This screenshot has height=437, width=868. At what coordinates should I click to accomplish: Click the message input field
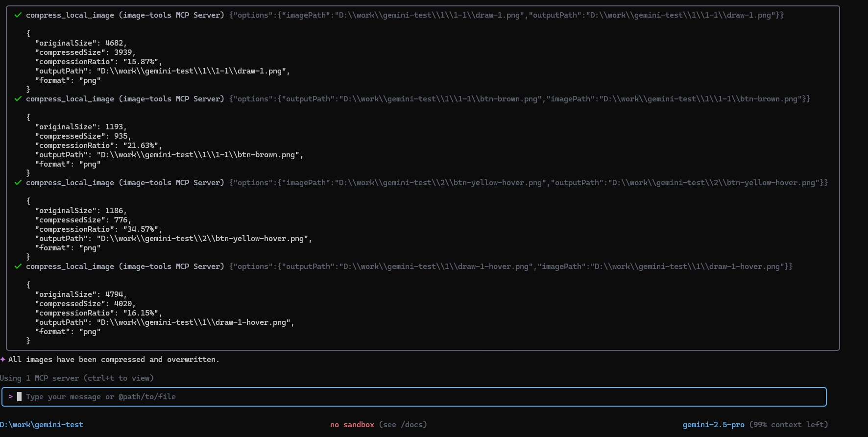414,397
